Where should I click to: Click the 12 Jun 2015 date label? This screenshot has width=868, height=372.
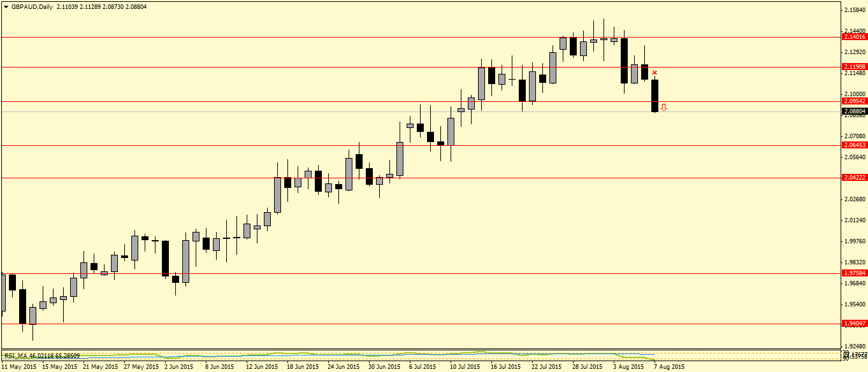(262, 367)
